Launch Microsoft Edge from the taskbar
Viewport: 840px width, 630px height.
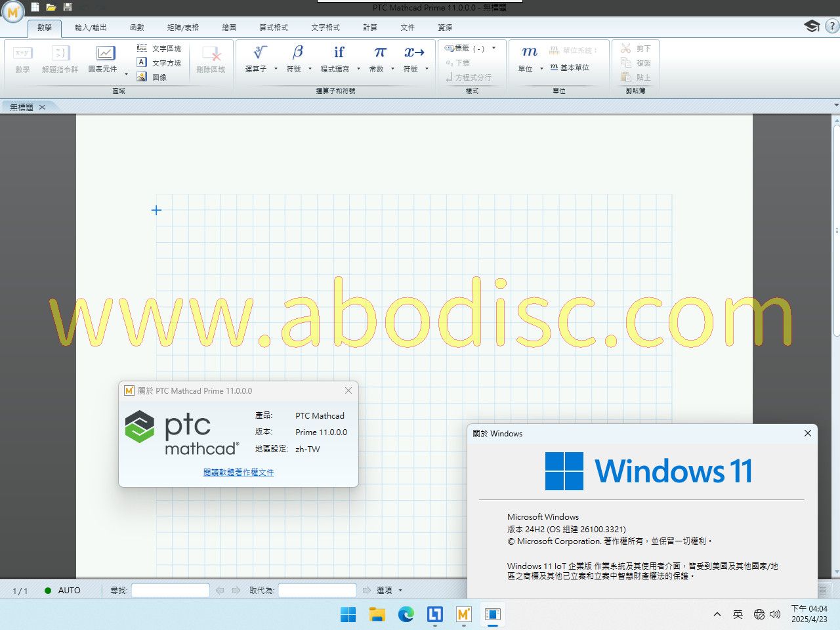point(406,614)
